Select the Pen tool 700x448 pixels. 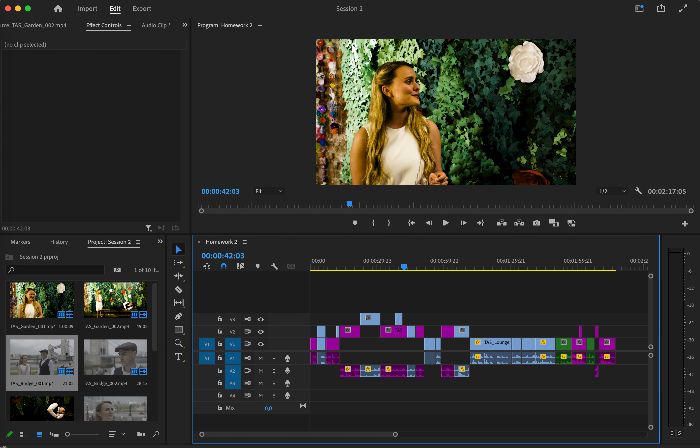[179, 316]
